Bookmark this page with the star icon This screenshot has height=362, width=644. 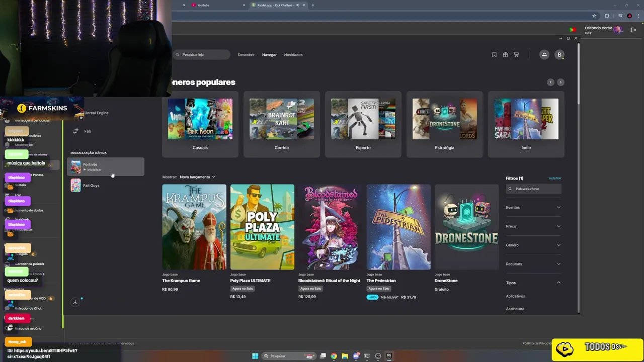coord(594,16)
